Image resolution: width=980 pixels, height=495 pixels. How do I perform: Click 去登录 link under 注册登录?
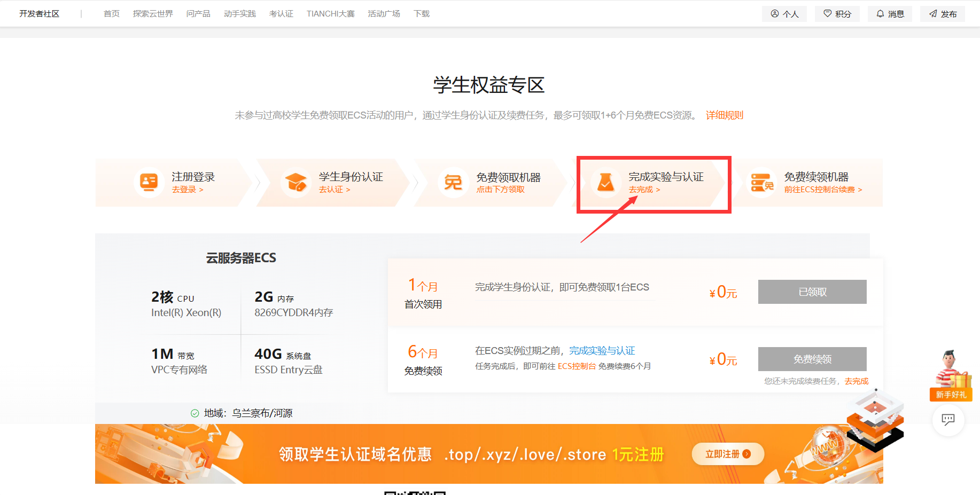188,190
